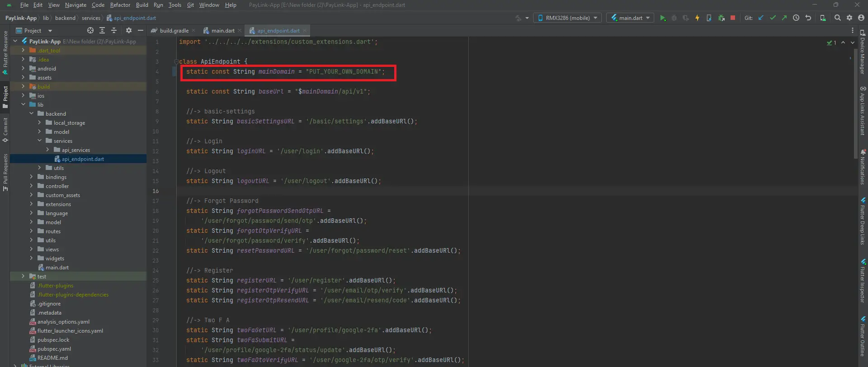The height and width of the screenshot is (367, 868).
Task: Collapse the backend folder
Action: (x=31, y=113)
